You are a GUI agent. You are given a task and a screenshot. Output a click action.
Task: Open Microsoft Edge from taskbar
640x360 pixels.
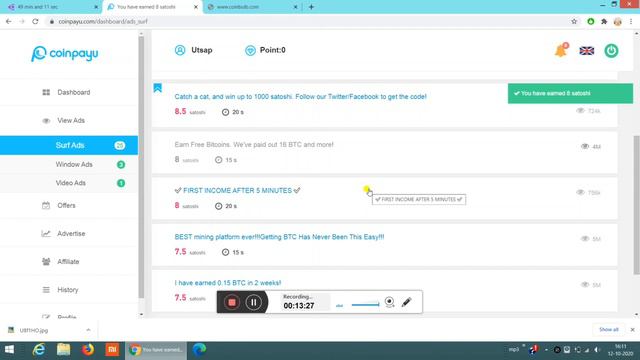200,350
